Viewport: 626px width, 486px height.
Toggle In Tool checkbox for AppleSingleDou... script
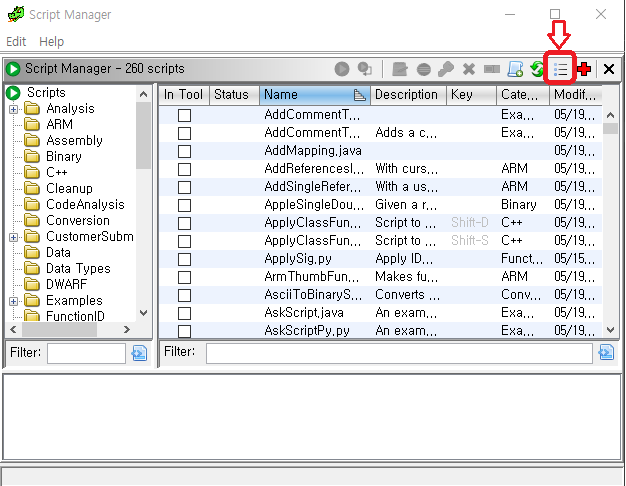tap(184, 205)
